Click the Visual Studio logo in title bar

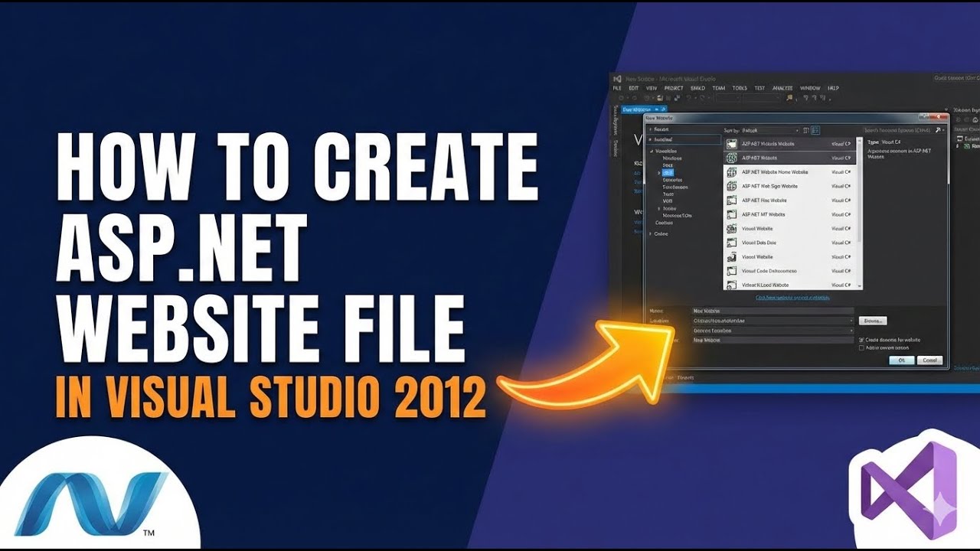617,79
